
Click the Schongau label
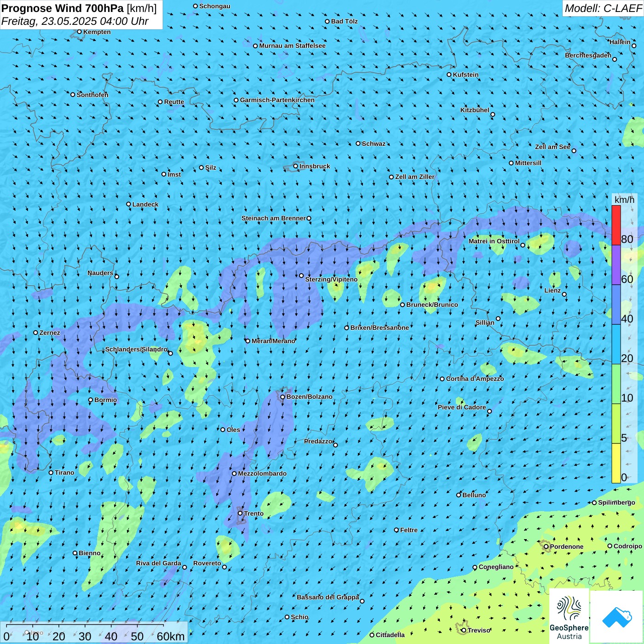[215, 6]
